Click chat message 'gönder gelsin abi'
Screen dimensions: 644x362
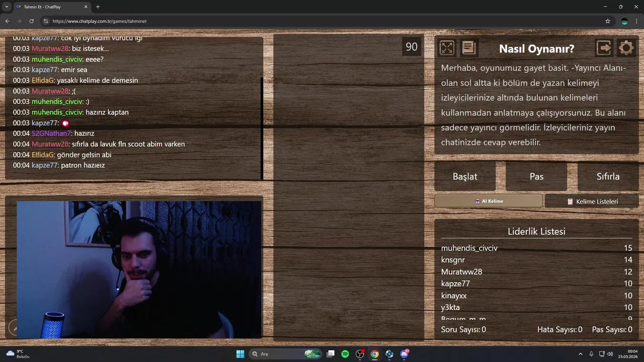click(84, 155)
